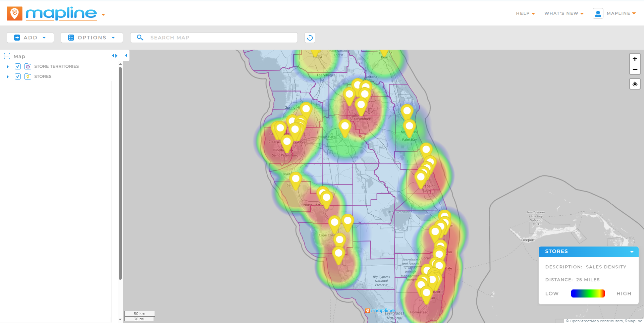Viewport: 644px width, 323px height.
Task: Click the geolocate crosshair button on map
Action: (634, 84)
